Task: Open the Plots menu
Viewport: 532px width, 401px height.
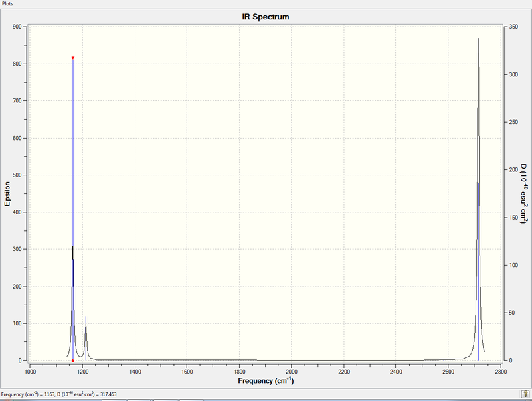Action: click(x=7, y=3)
